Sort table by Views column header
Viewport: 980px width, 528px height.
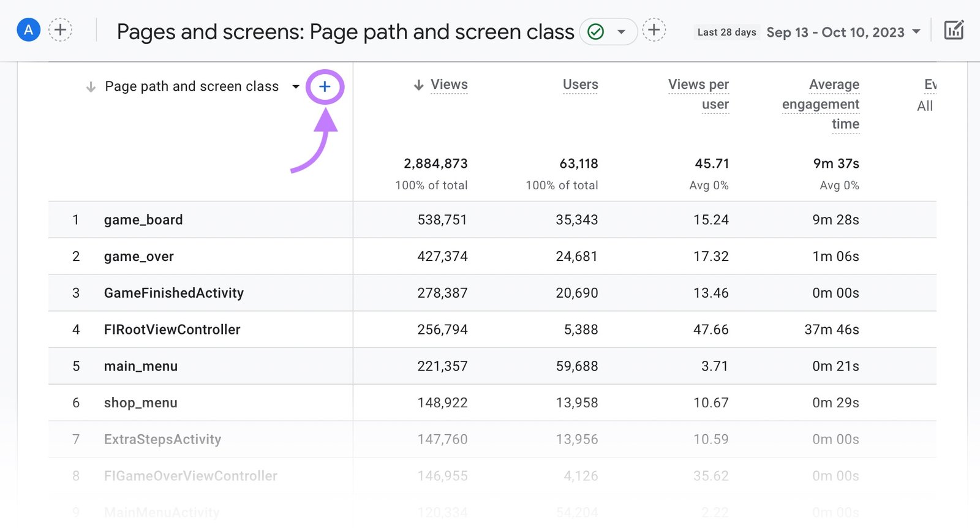coord(449,85)
